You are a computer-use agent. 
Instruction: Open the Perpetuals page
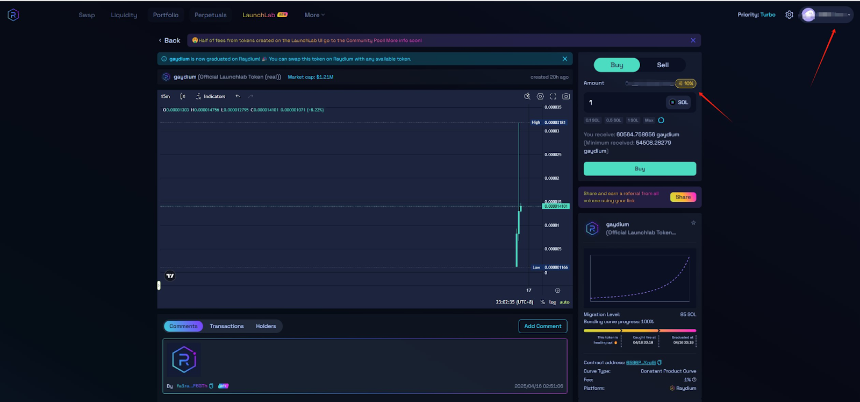pyautogui.click(x=210, y=15)
